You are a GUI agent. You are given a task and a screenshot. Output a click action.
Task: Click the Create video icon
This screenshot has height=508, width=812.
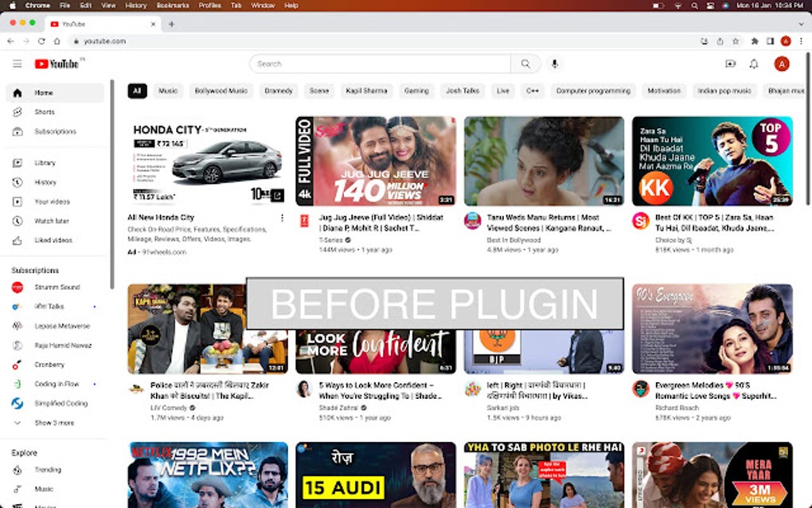(729, 64)
